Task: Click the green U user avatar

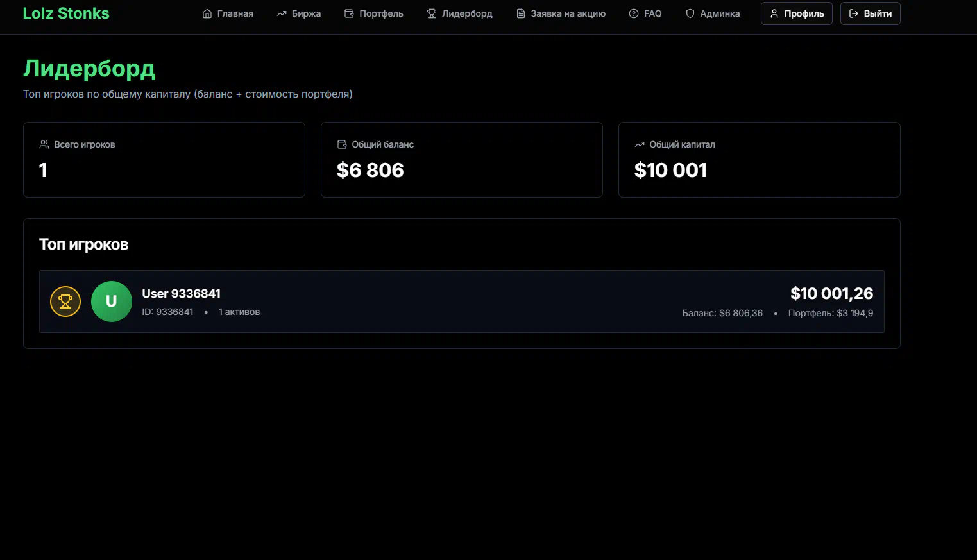Action: [112, 301]
